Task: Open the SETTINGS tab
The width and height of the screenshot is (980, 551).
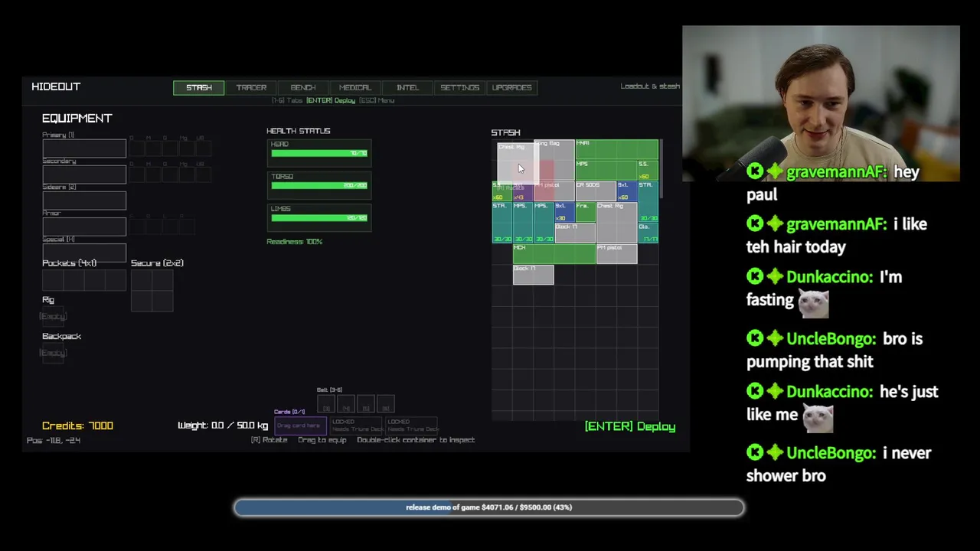Action: point(459,87)
